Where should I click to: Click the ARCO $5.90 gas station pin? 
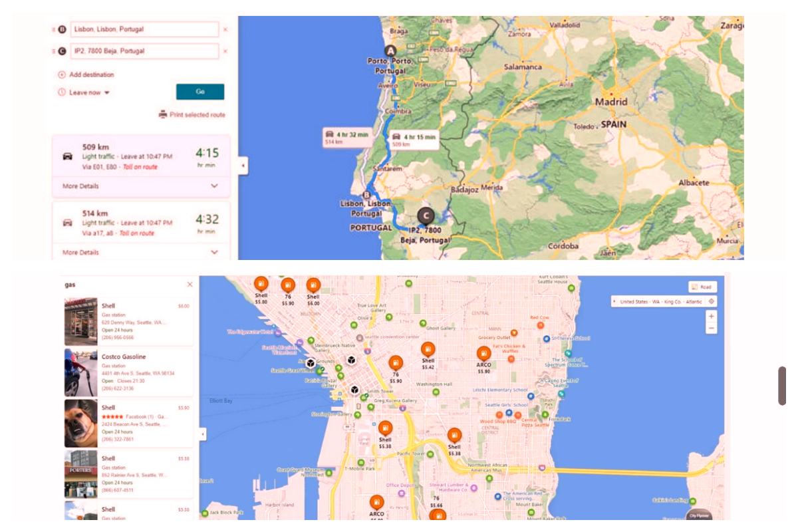483,354
